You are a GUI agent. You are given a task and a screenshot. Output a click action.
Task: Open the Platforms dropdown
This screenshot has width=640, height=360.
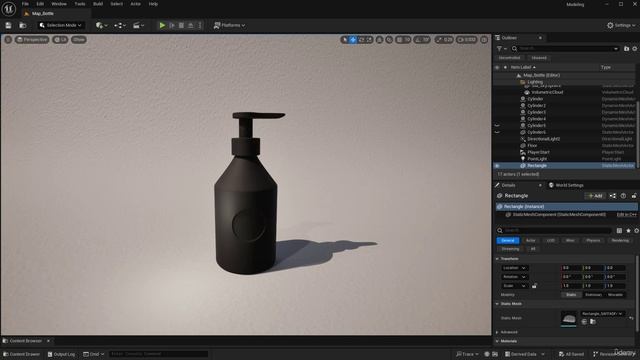click(229, 25)
